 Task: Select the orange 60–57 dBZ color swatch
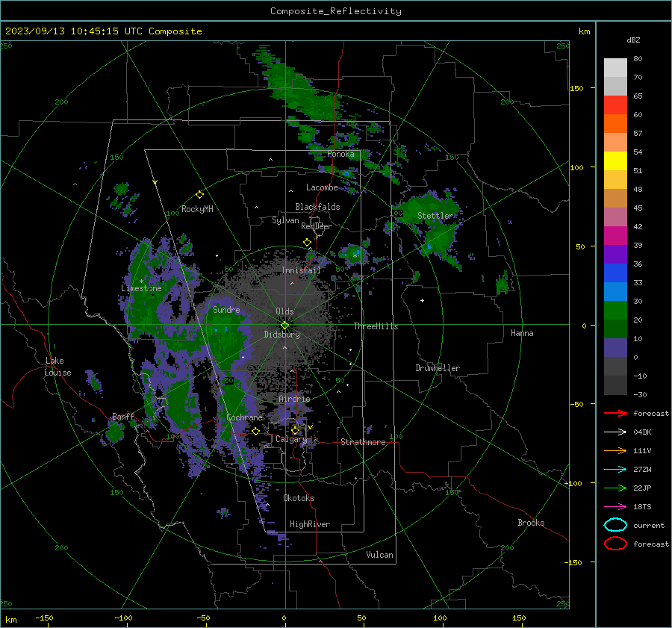(615, 123)
